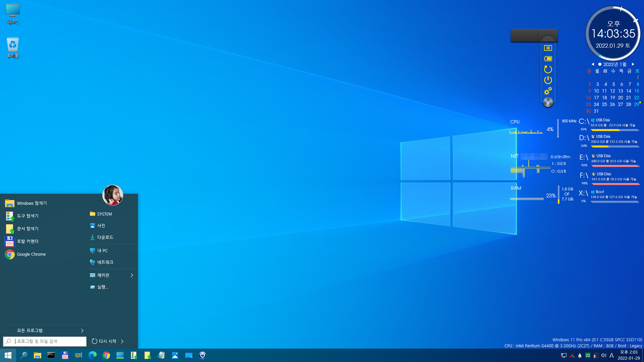Open 문서 탐색기 from start menu
The width and height of the screenshot is (644, 362).
coord(44,229)
